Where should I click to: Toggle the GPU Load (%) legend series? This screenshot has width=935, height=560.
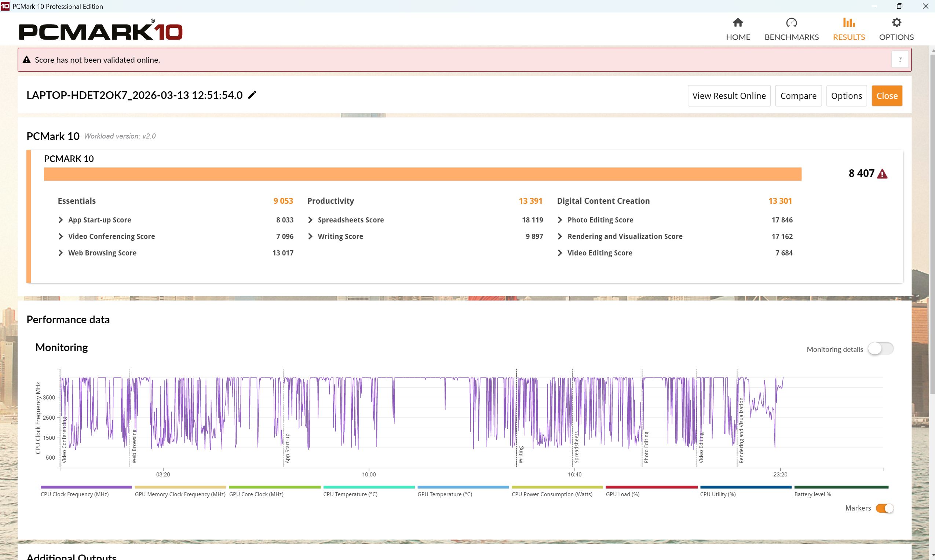pyautogui.click(x=651, y=487)
